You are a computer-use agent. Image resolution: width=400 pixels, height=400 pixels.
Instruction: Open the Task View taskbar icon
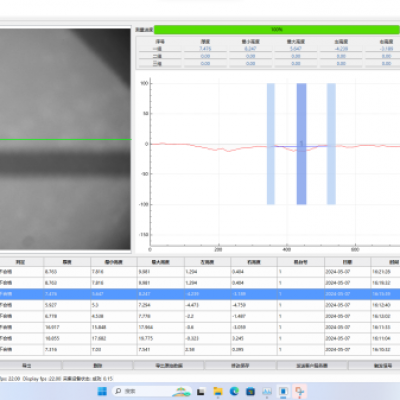tap(201, 391)
